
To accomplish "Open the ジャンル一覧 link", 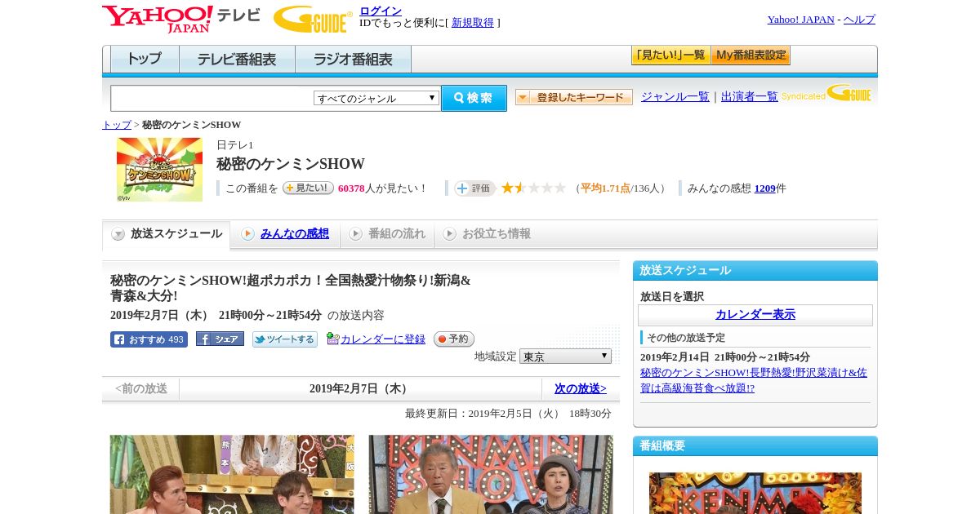I will pyautogui.click(x=675, y=97).
